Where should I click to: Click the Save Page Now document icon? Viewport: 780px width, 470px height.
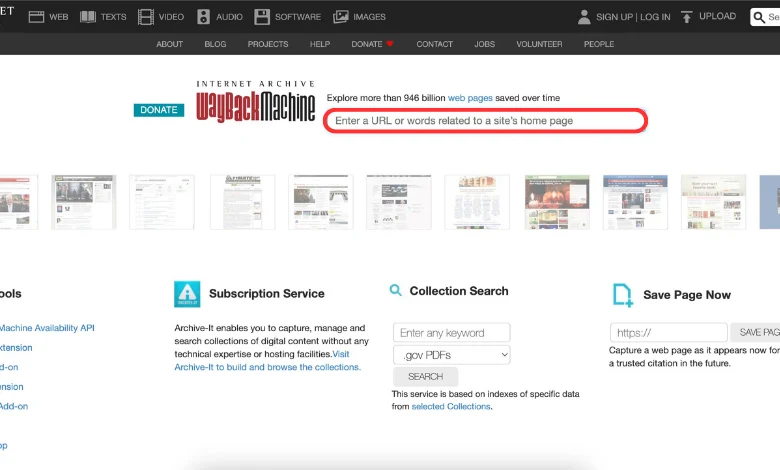[x=623, y=295]
